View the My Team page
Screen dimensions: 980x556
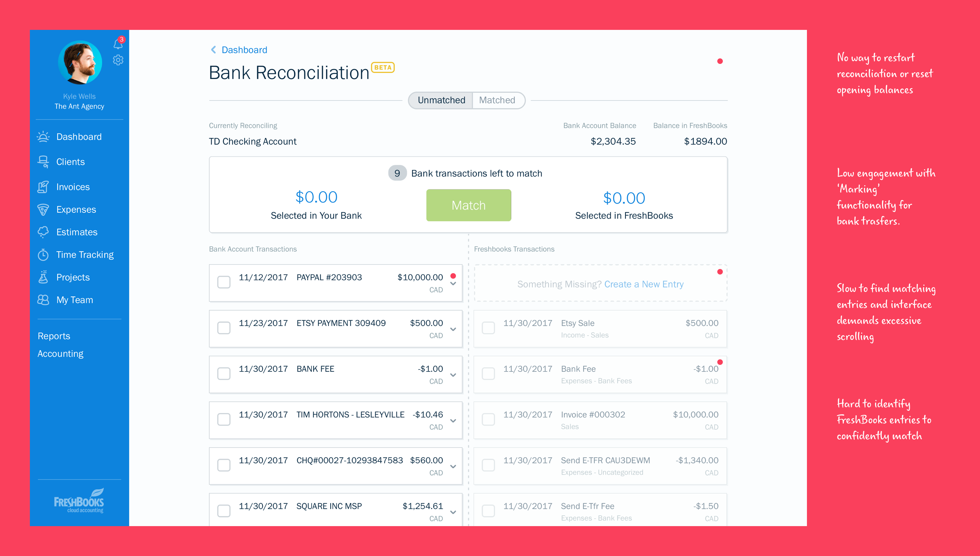tap(75, 300)
